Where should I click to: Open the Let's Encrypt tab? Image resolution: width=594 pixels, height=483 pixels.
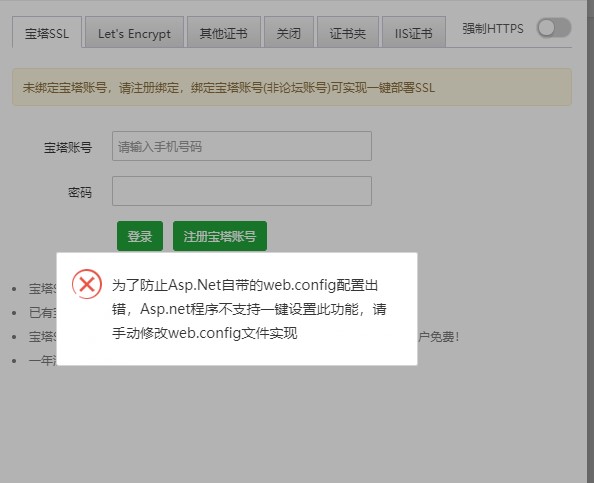(134, 33)
